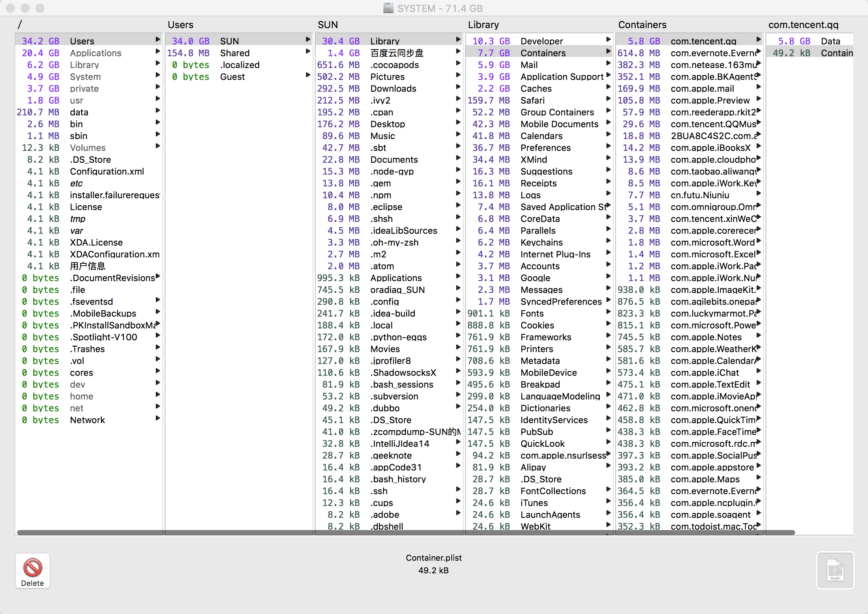Viewport: 868px width, 614px height.
Task: Click the PLIST file preview icon
Action: tap(835, 569)
